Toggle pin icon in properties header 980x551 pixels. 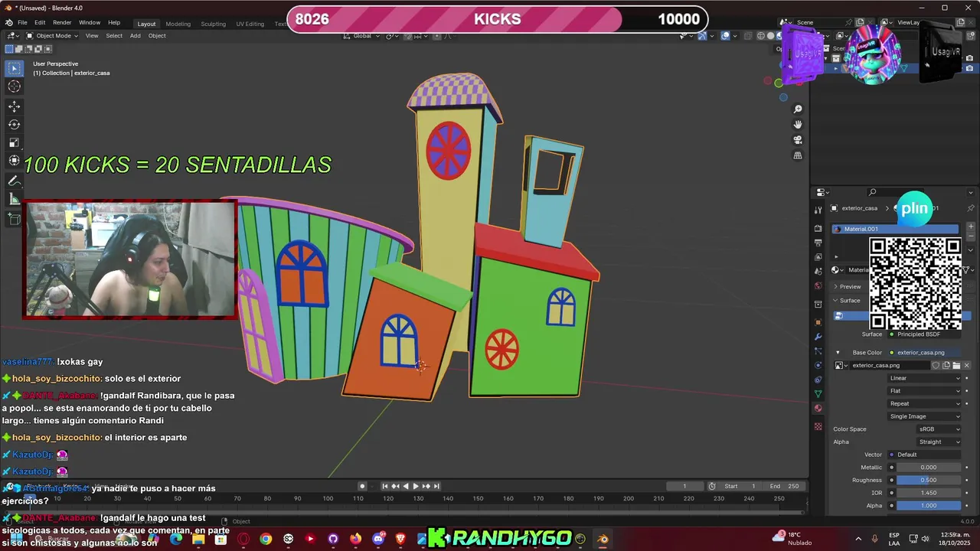970,208
